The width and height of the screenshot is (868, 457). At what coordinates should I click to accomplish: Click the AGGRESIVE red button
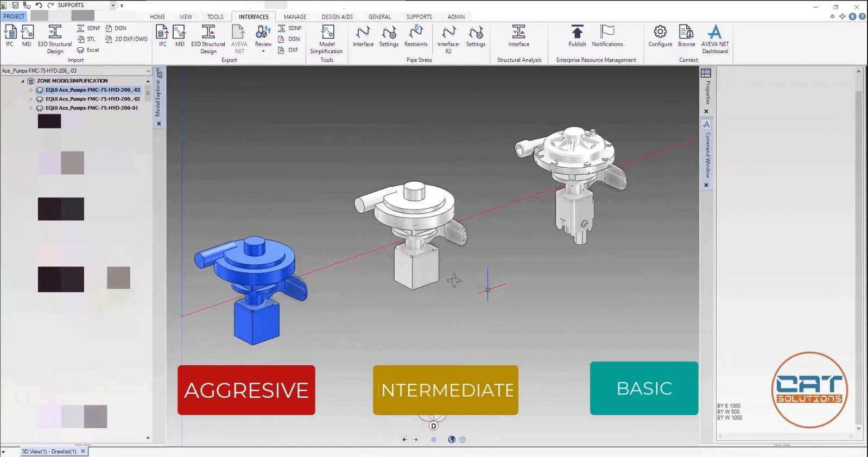click(x=246, y=390)
